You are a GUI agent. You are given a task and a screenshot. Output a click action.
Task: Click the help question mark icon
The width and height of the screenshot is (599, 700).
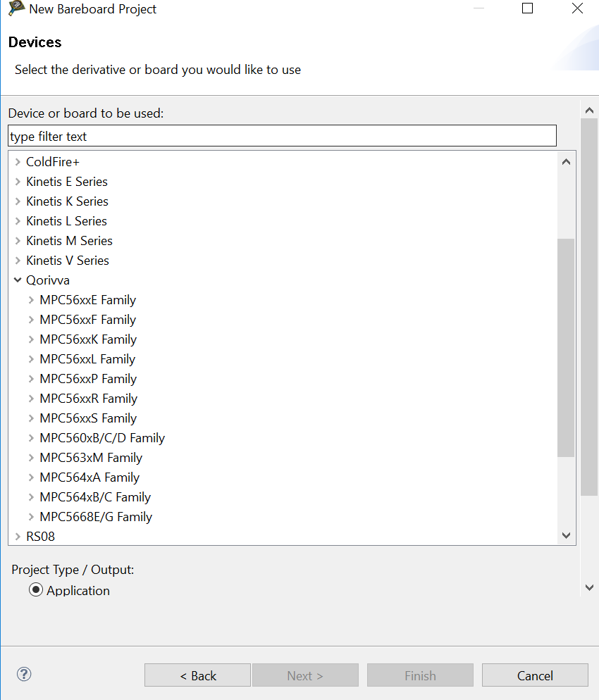24,674
